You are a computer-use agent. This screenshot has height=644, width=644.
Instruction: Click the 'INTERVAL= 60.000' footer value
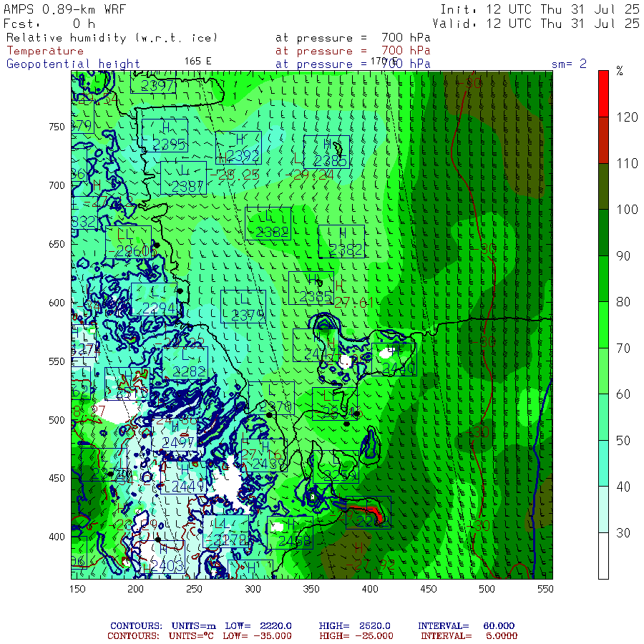pyautogui.click(x=466, y=626)
